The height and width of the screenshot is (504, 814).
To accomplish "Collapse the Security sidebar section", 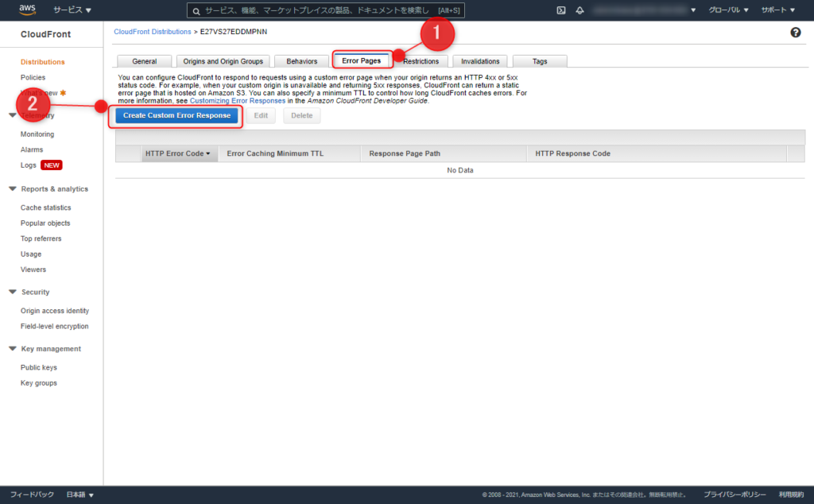I will [x=13, y=293].
